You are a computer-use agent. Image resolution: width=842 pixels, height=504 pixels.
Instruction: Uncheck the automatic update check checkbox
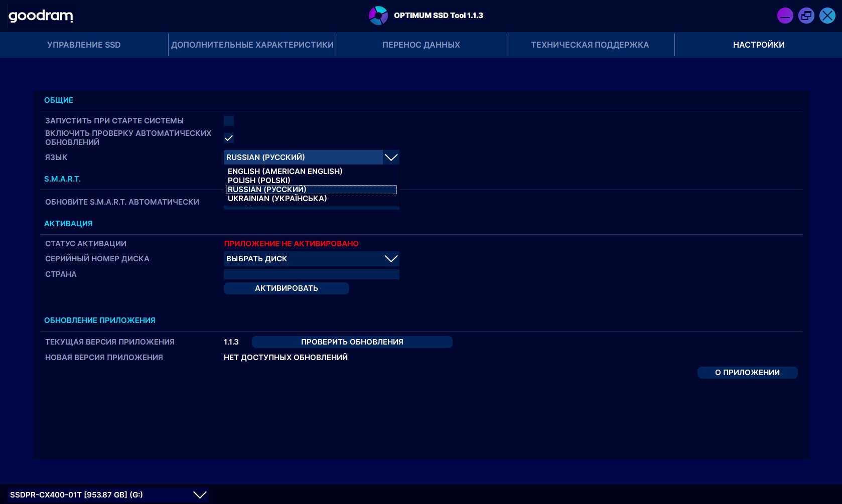(x=229, y=138)
